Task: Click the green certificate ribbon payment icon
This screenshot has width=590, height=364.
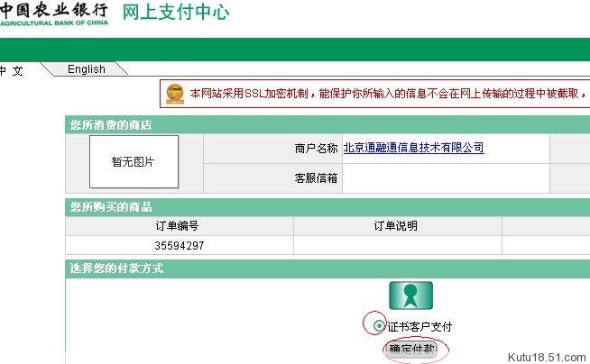Action: [410, 296]
